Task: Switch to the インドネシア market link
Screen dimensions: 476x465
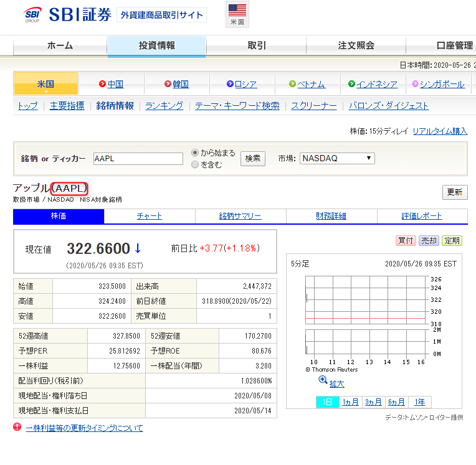Action: [377, 84]
